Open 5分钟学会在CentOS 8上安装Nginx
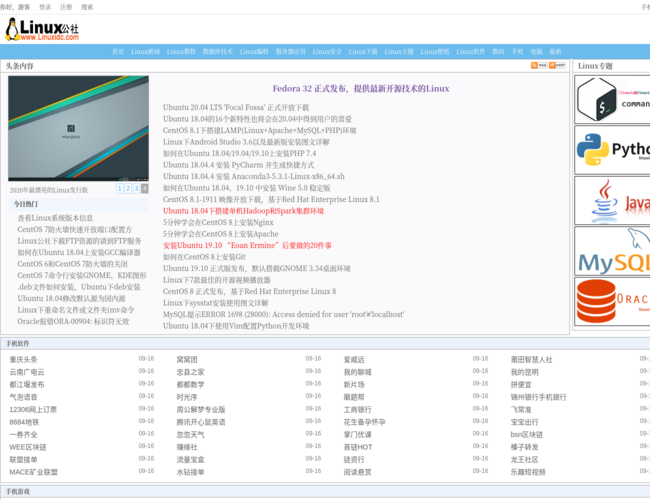This screenshot has height=500, width=650. (218, 222)
